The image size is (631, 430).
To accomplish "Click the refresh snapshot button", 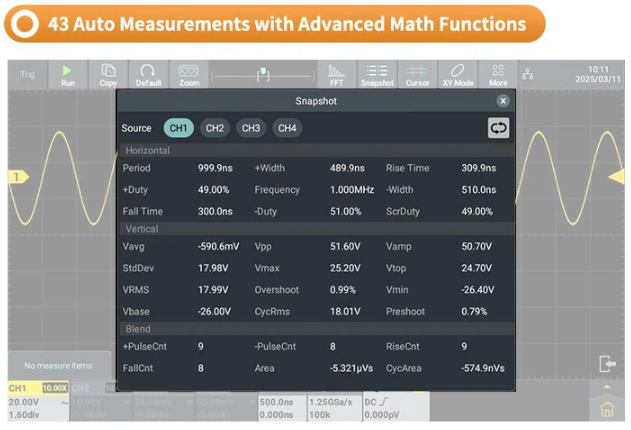I will (x=498, y=128).
